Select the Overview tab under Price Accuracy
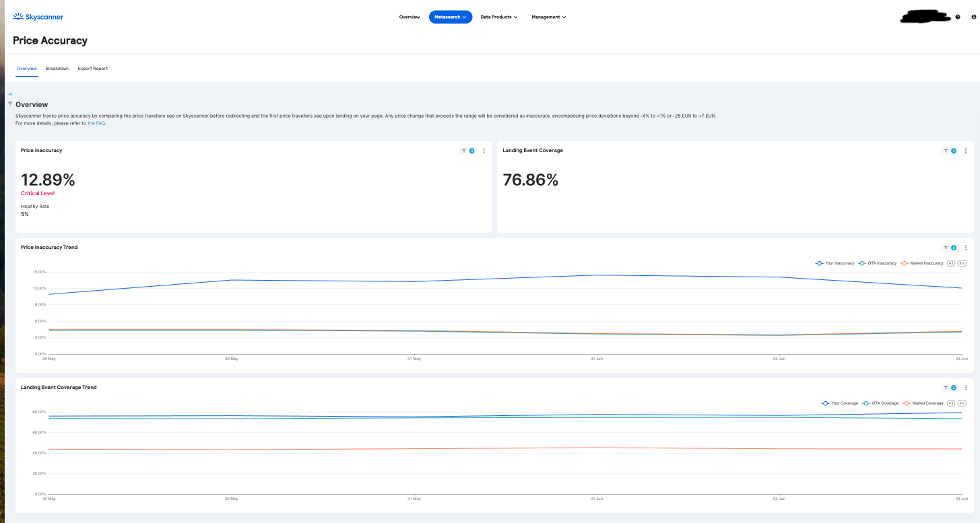This screenshot has height=523, width=980. (27, 69)
